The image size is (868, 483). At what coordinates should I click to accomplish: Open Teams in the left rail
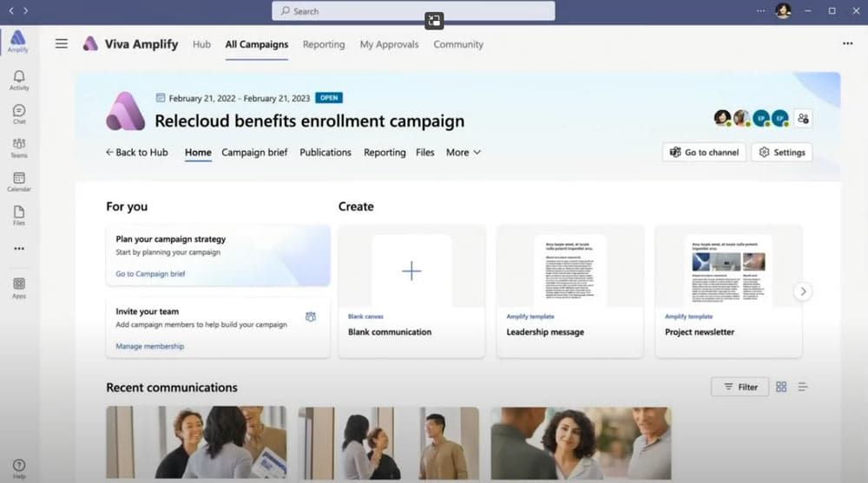pos(19,147)
